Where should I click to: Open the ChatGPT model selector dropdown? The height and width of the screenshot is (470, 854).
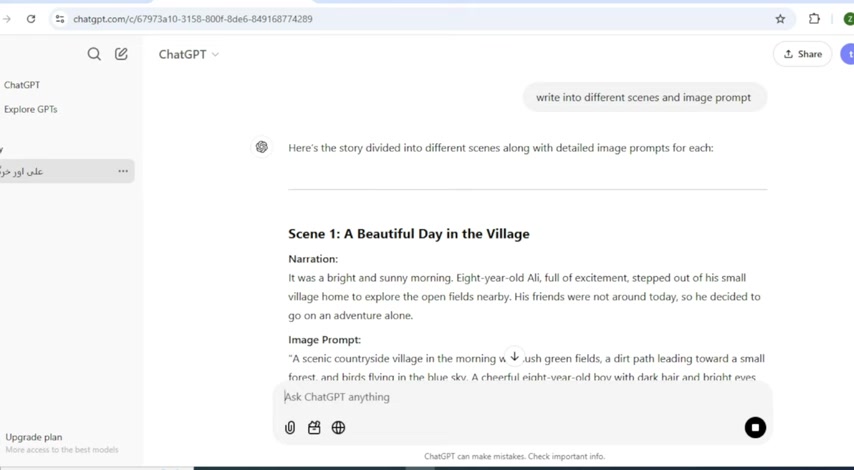[188, 54]
